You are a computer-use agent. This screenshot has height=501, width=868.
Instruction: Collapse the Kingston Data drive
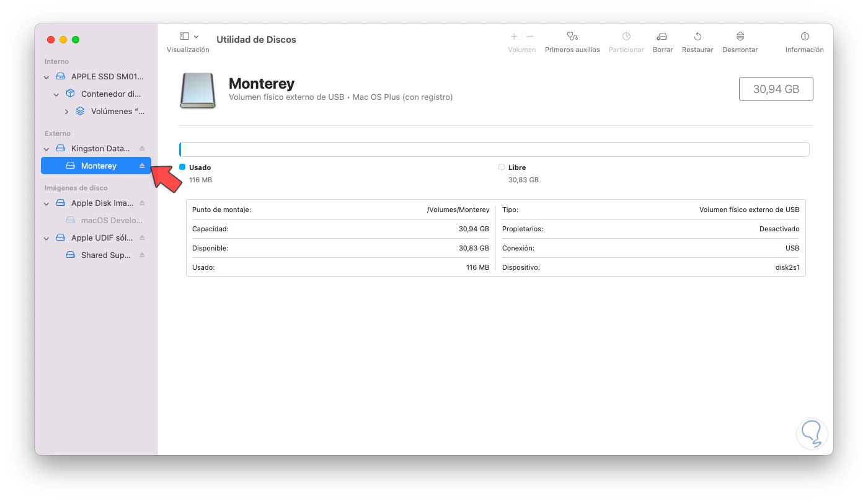46,149
